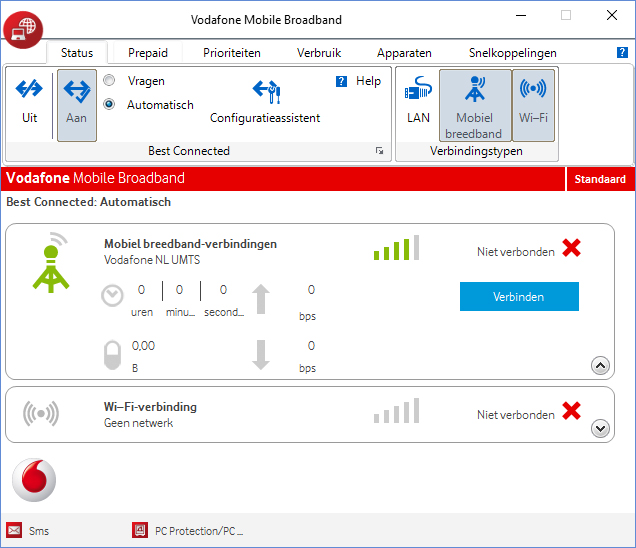Collapse the Mobiel breedband-verbindingen panel
This screenshot has height=548, width=636.
click(x=600, y=366)
